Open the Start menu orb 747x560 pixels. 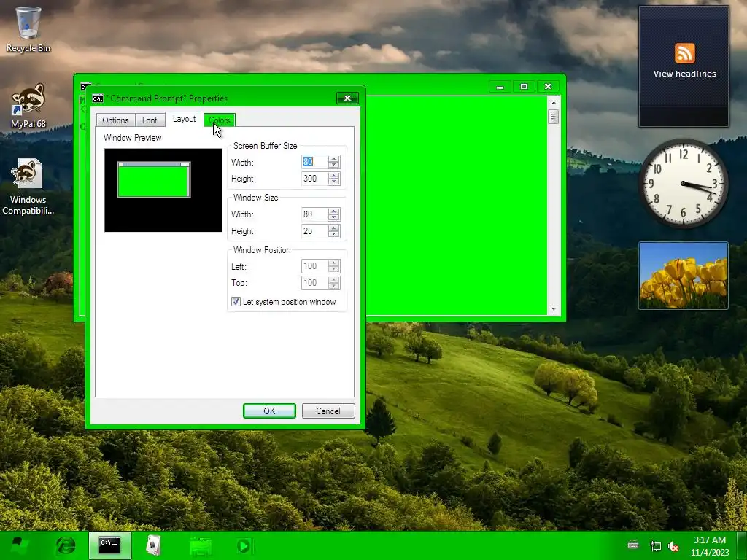[x=19, y=545]
